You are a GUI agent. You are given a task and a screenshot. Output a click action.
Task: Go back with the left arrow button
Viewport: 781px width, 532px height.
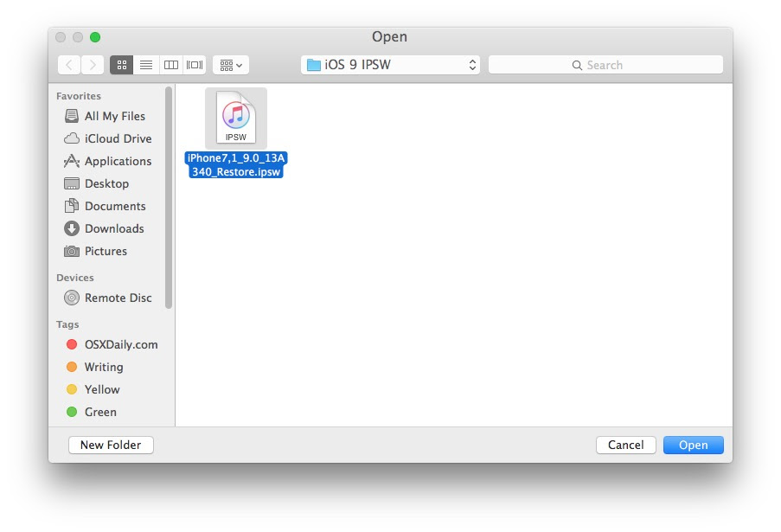[69, 65]
